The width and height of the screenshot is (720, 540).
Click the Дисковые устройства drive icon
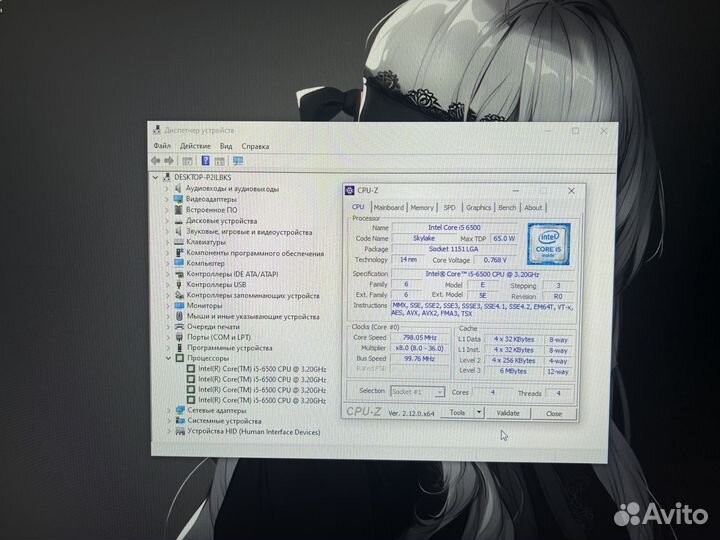(x=179, y=221)
